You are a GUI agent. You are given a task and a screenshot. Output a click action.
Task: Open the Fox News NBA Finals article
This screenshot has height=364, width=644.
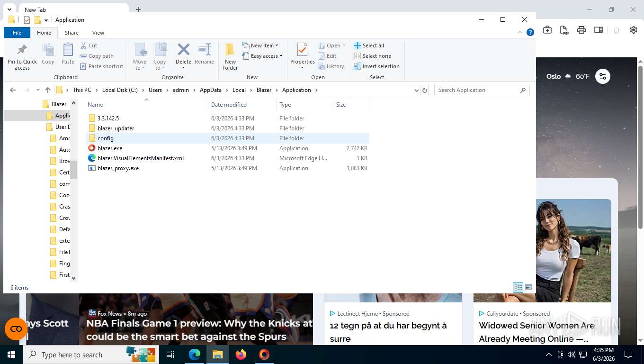coord(199,330)
